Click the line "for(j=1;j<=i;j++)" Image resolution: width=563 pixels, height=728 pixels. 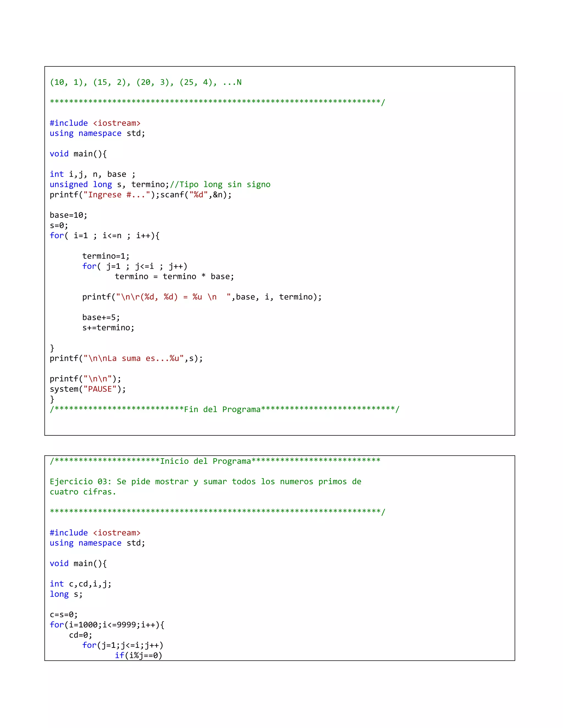(123, 645)
